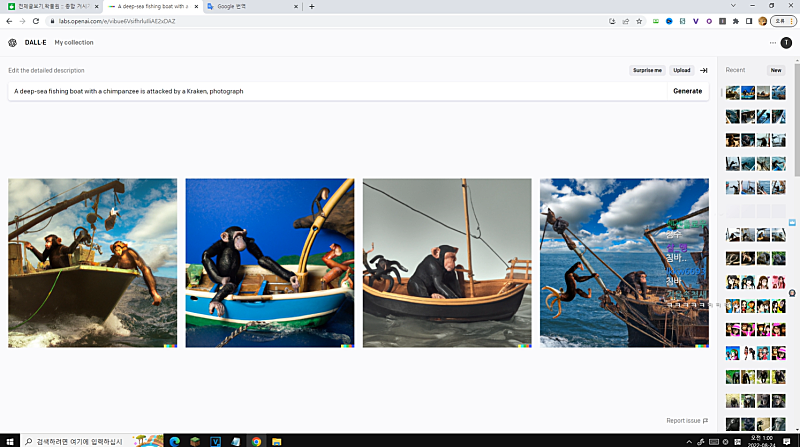Open Chrome tab search dropdown arrow
Viewport: 800px width, 447px height.
pyautogui.click(x=733, y=6)
